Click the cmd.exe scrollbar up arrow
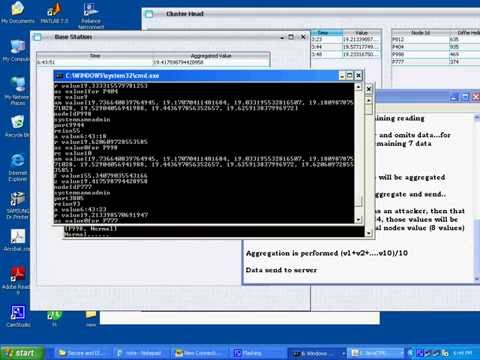 [358, 87]
